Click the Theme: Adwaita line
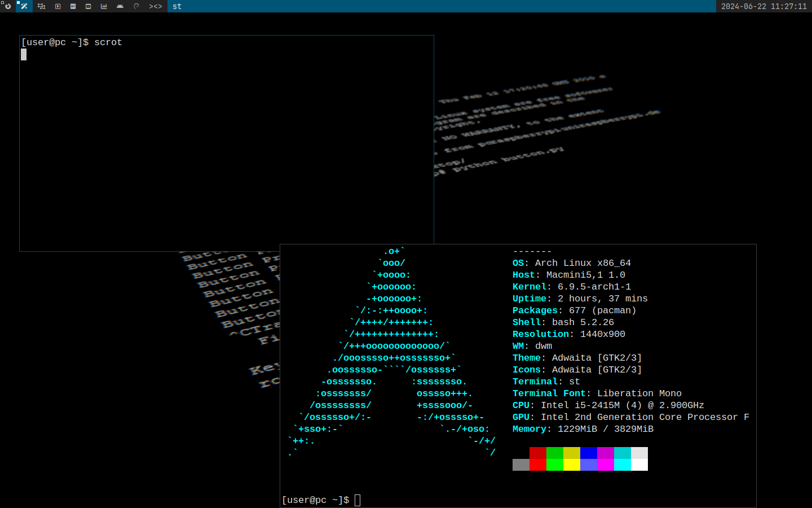812x508 pixels. tap(577, 358)
